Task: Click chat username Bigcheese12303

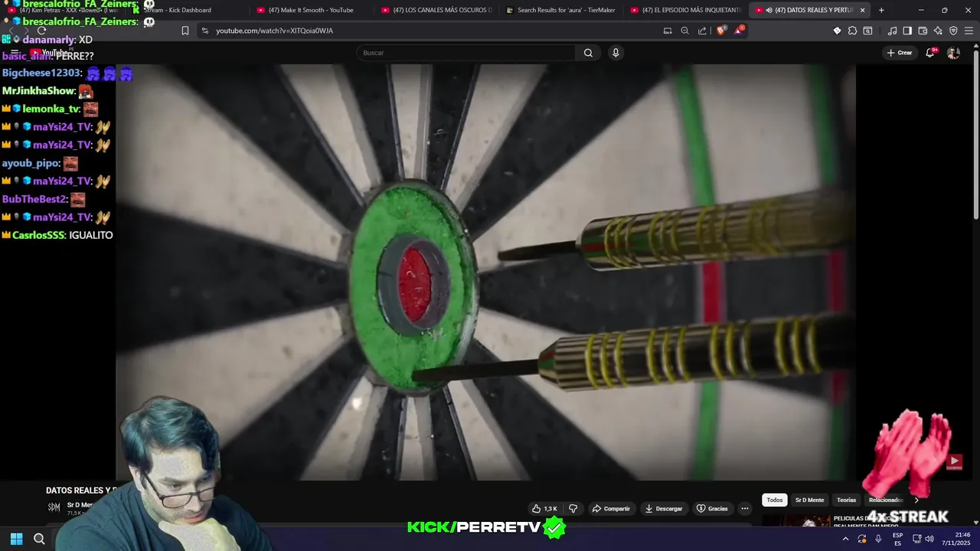Action: pos(41,73)
